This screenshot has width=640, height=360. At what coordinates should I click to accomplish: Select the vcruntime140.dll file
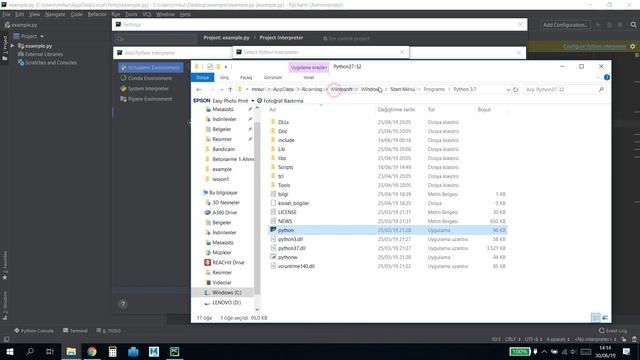pos(296,266)
